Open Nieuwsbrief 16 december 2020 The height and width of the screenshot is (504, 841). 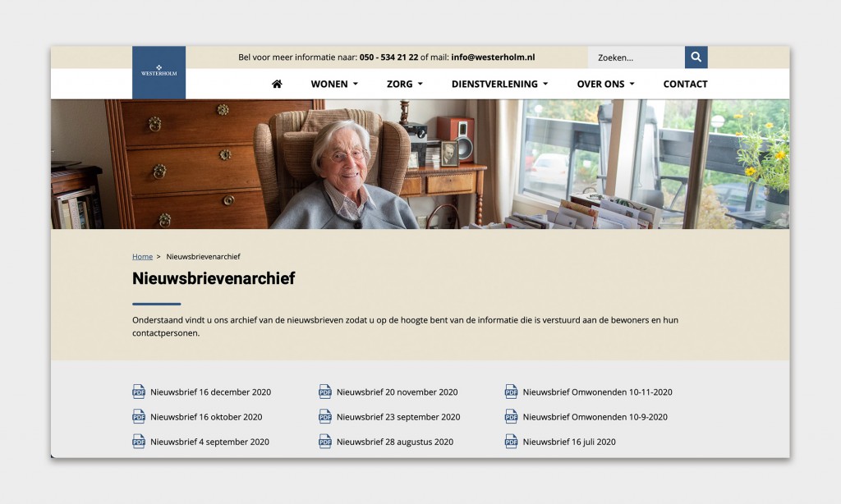coord(211,392)
